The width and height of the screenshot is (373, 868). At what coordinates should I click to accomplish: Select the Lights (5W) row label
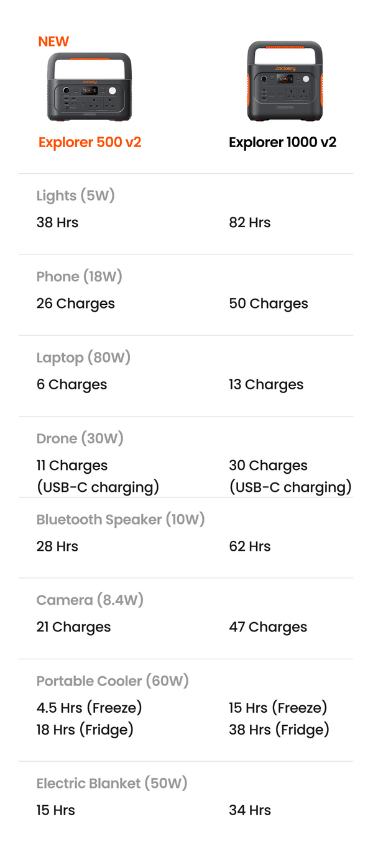pos(75,196)
